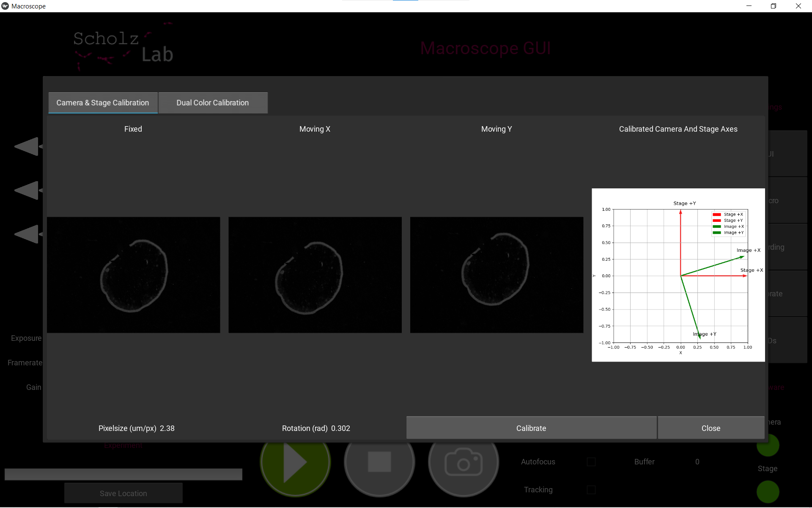Click the Buffer value 0

click(x=697, y=462)
